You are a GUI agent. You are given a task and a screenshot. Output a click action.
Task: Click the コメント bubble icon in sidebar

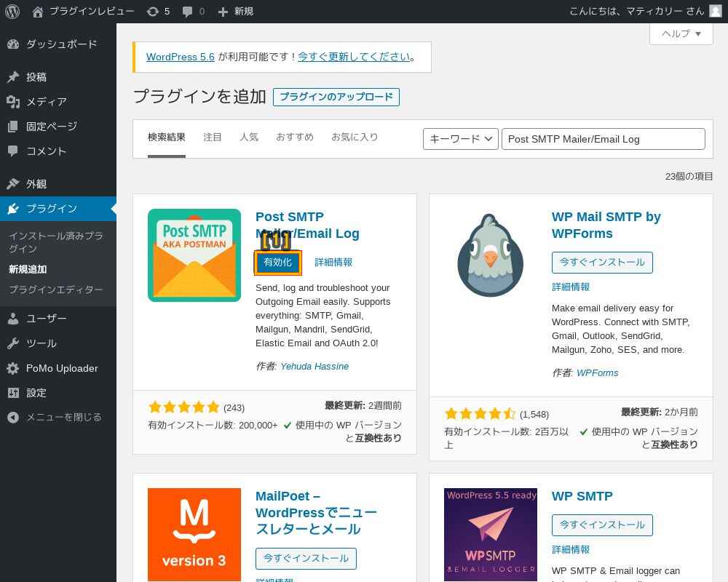point(13,151)
